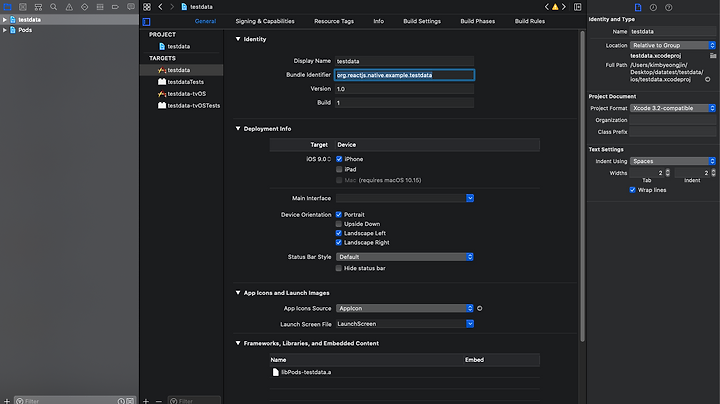
Task: Open the Project Format dropdown
Action: (673, 108)
